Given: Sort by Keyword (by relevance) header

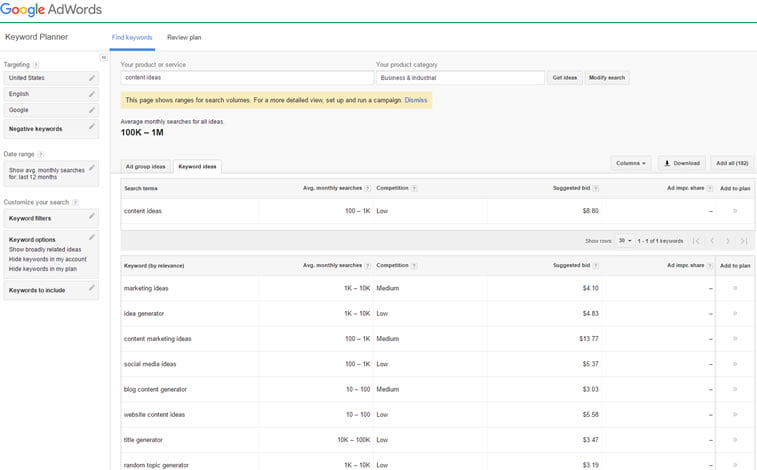Looking at the screenshot, I should [x=154, y=266].
